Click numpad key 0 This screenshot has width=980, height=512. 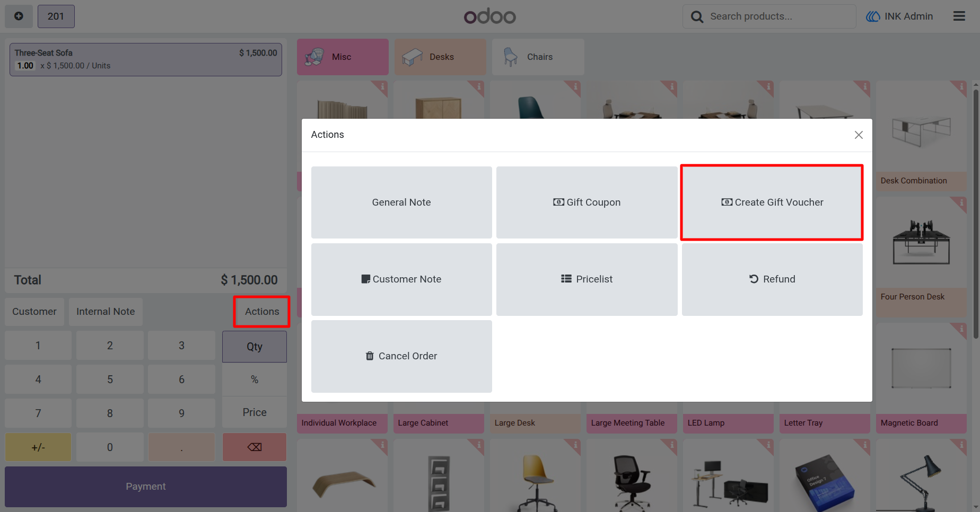point(110,447)
